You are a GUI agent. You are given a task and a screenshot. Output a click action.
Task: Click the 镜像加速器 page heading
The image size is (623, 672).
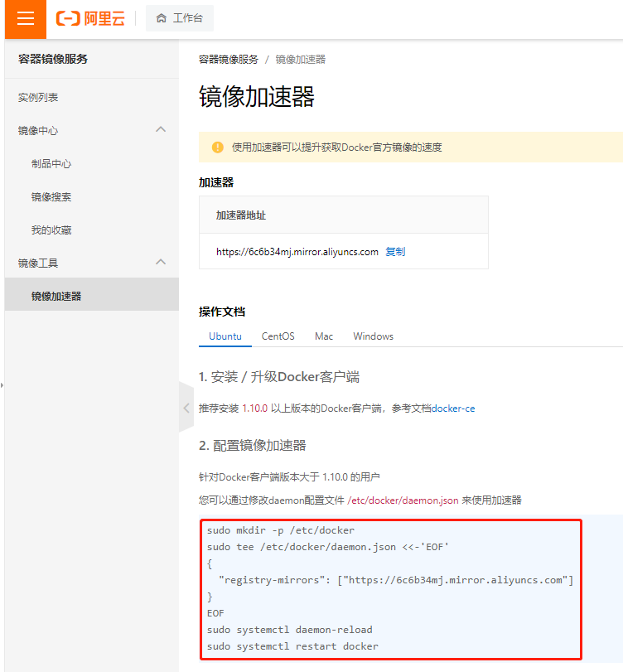click(257, 96)
